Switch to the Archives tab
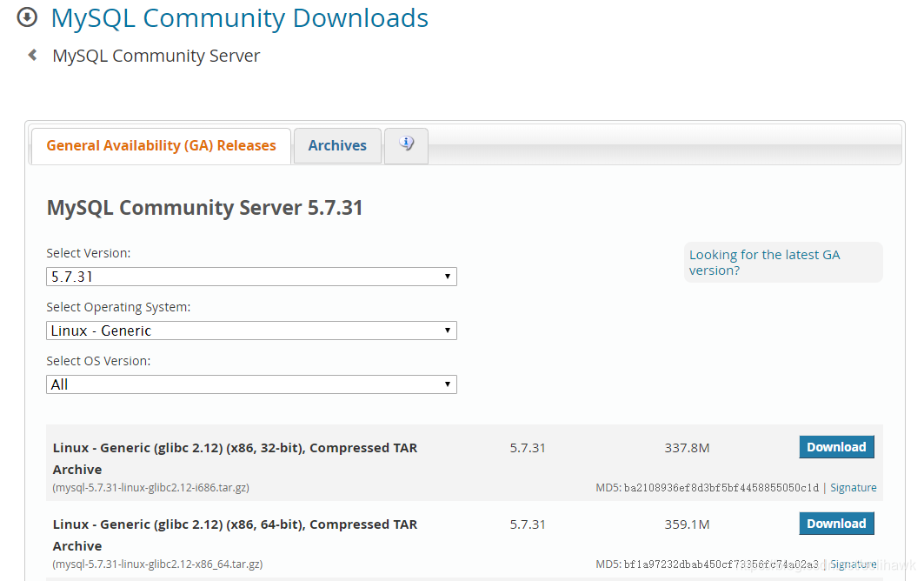 [337, 145]
